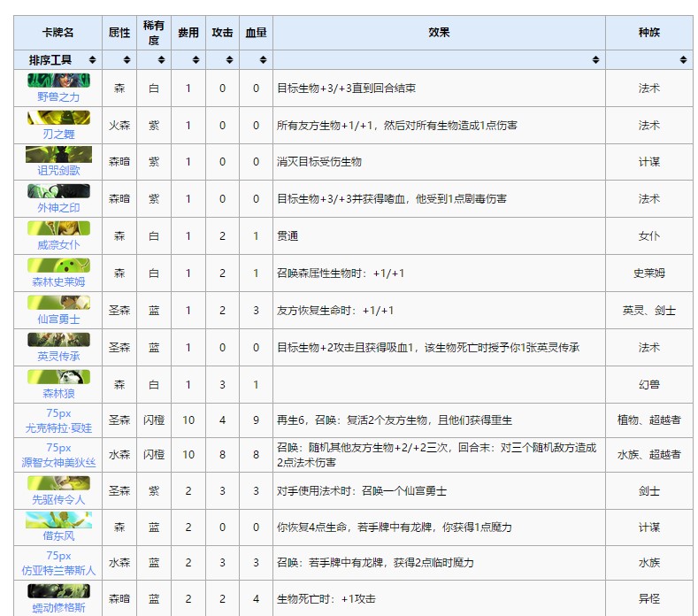The height and width of the screenshot is (616, 698).
Task: Select effect text 消灭目标受伤生物
Action: click(x=319, y=162)
